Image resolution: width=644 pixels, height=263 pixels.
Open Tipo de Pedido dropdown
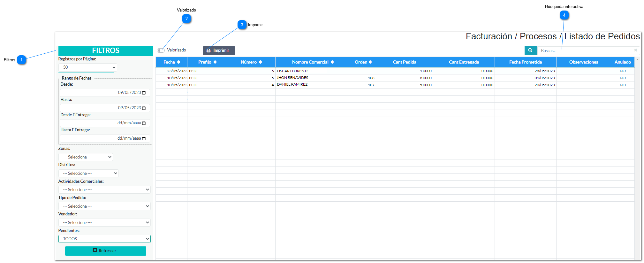(x=104, y=206)
